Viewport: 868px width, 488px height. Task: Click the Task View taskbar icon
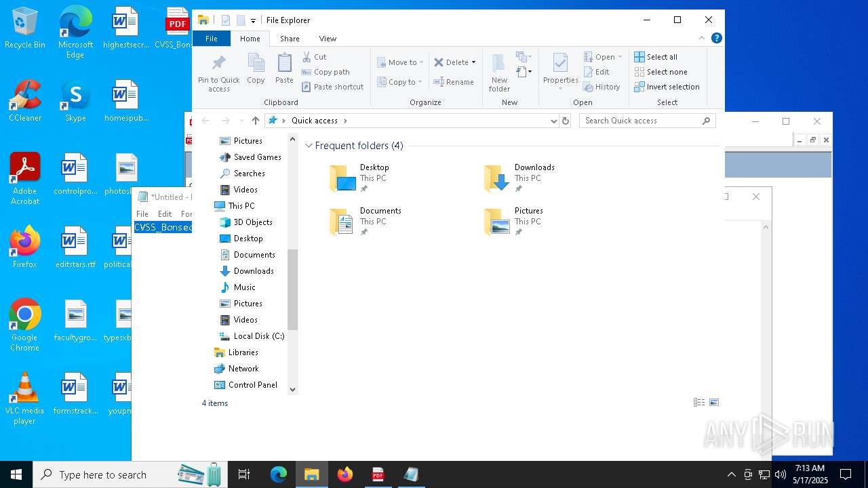[x=244, y=474]
